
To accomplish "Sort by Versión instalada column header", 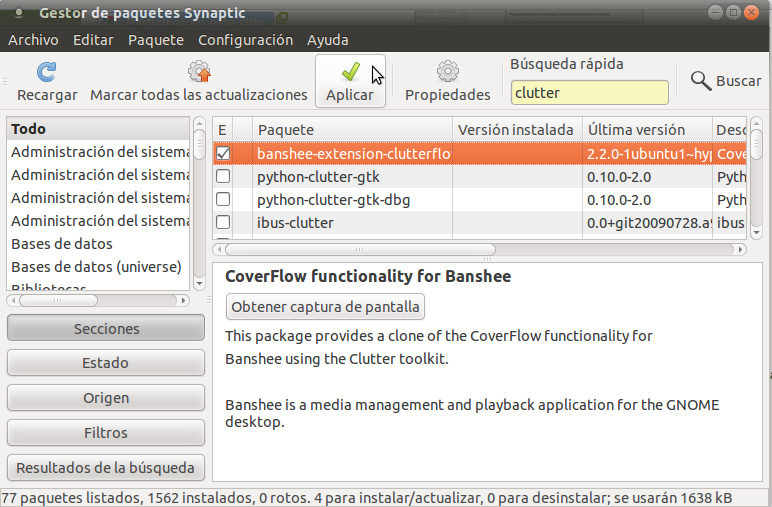I will coord(517,129).
